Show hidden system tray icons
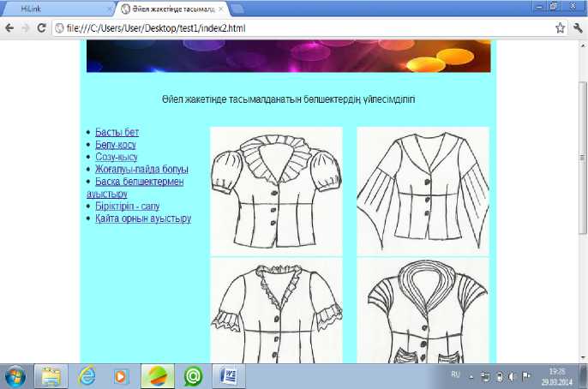Screen dimensions: 588x389 coord(471,376)
